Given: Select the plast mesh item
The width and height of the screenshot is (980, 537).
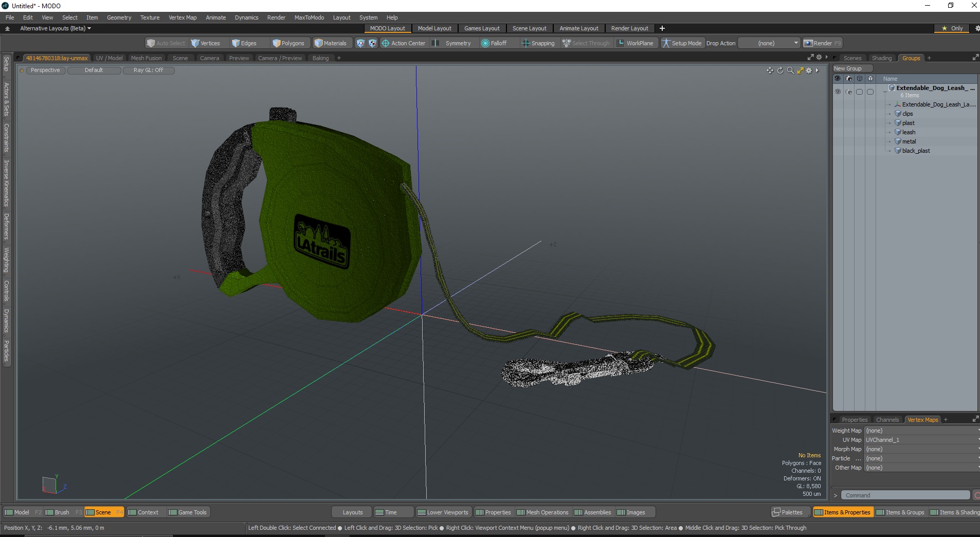Looking at the screenshot, I should click(908, 123).
